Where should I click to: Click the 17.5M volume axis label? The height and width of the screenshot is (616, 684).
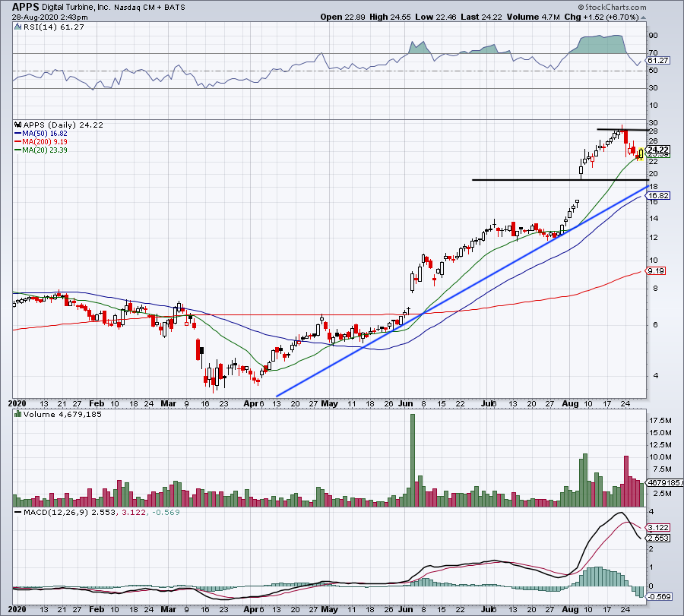point(660,421)
